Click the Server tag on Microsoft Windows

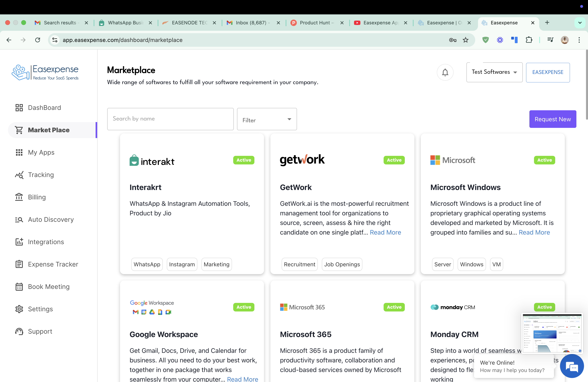click(x=442, y=264)
